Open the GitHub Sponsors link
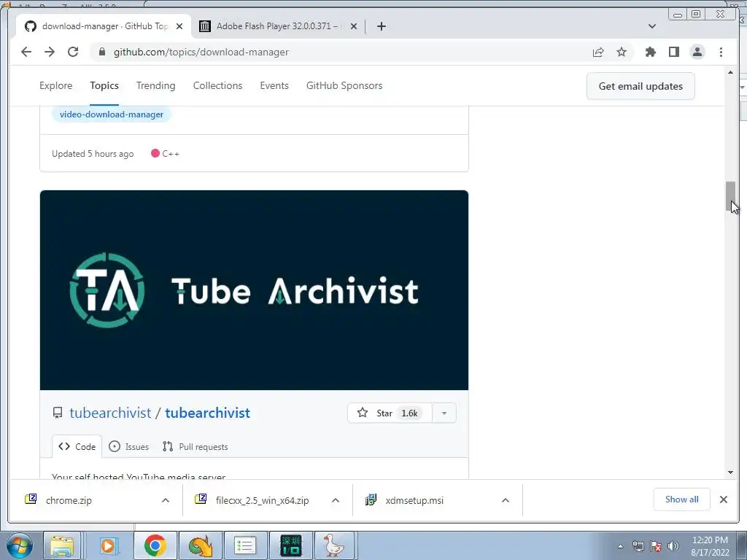The width and height of the screenshot is (747, 560). [x=344, y=86]
